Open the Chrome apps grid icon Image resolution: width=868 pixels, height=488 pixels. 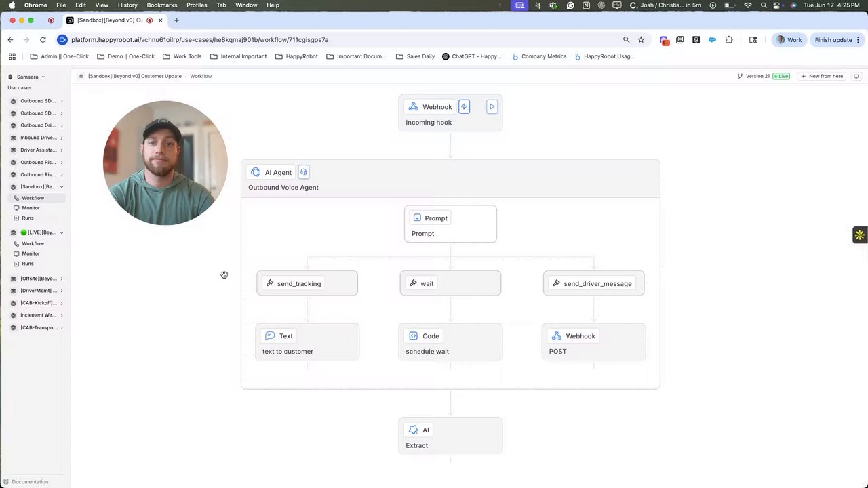pos(12,56)
